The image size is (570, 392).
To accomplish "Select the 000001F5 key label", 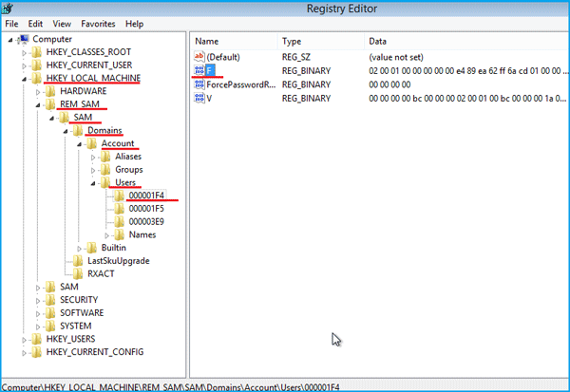I will pos(146,209).
